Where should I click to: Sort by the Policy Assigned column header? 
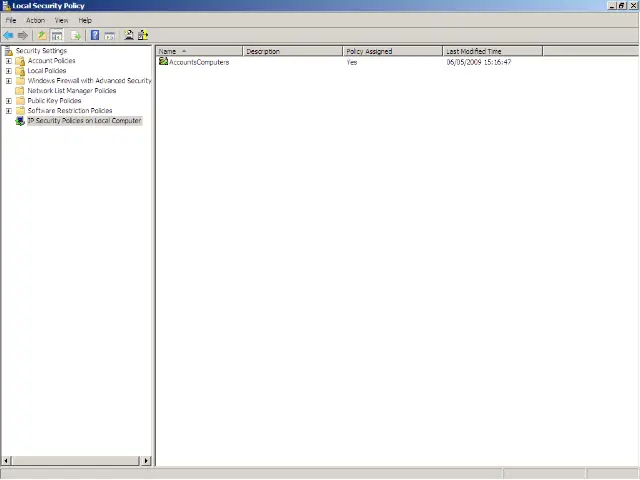pyautogui.click(x=393, y=51)
